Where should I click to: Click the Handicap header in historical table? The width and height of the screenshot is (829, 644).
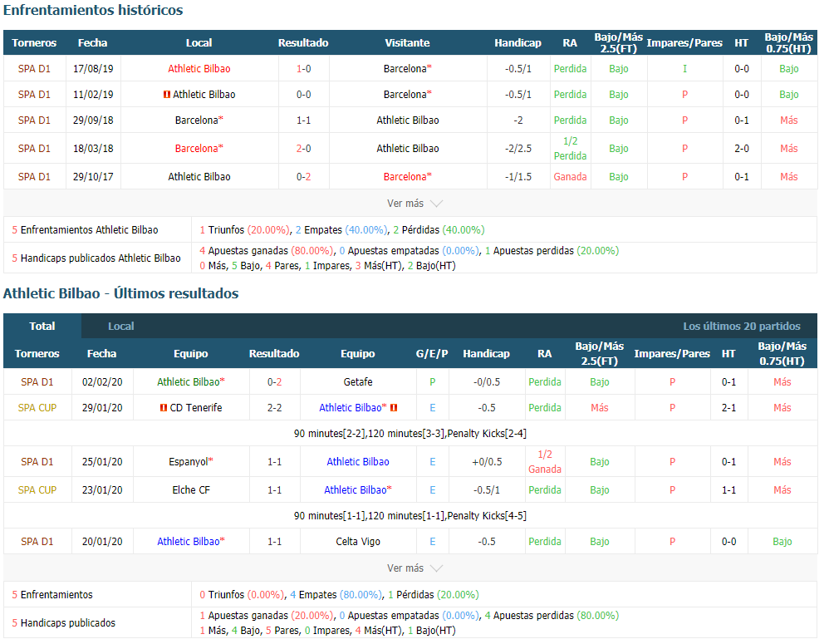point(518,43)
